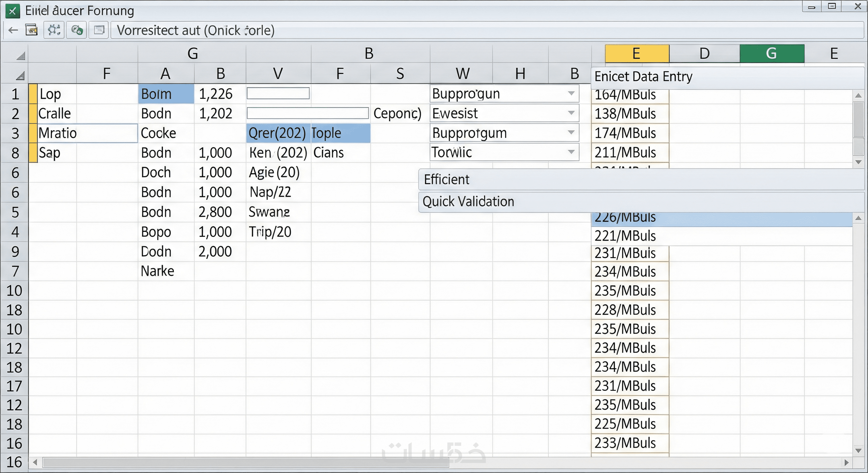This screenshot has height=473, width=868.
Task: Click the toolbar icon right of the back arrow
Action: coord(32,30)
